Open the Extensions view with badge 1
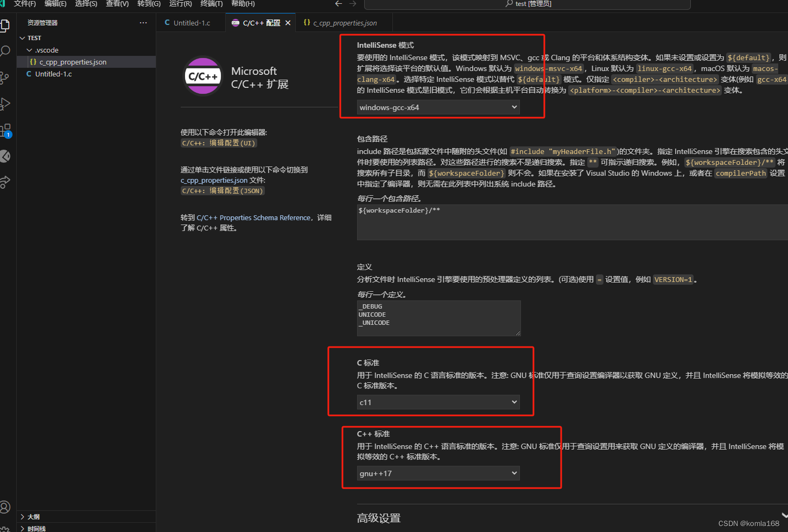The width and height of the screenshot is (788, 532). [x=6, y=130]
